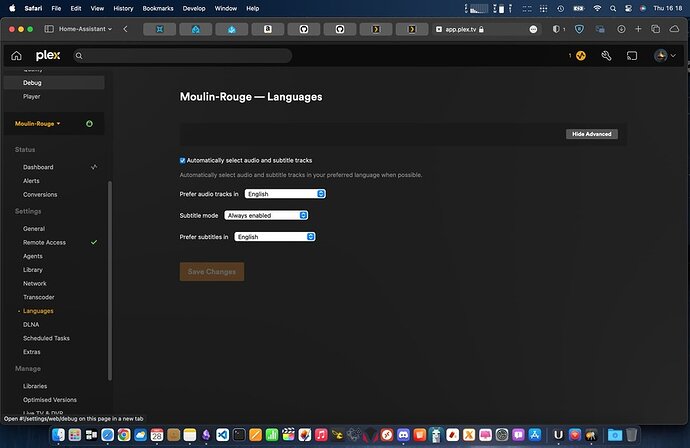Viewport: 690px width, 448px height.
Task: Open the Bookmarks menu
Action: pos(158,8)
